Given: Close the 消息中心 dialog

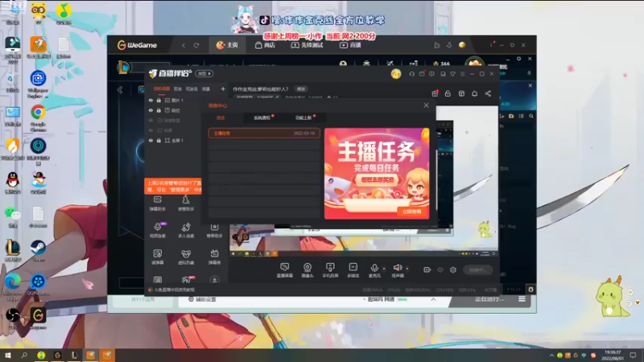Looking at the screenshot, I should point(427,105).
